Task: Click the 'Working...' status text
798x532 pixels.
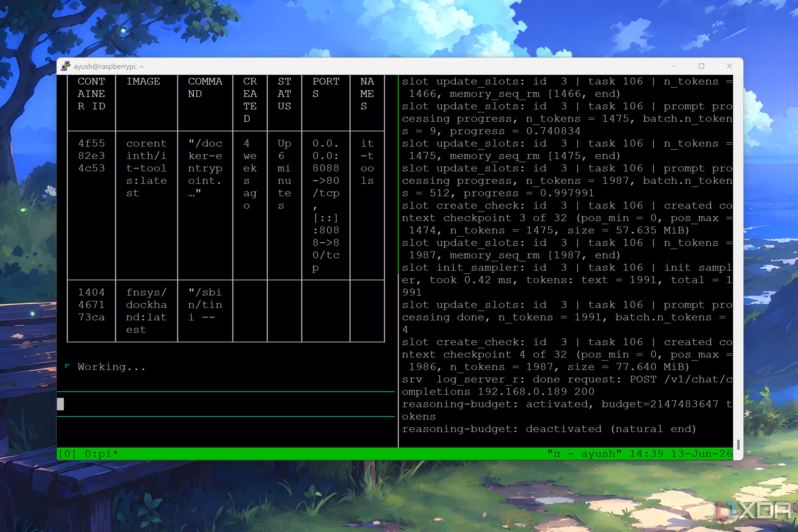Action: (112, 367)
